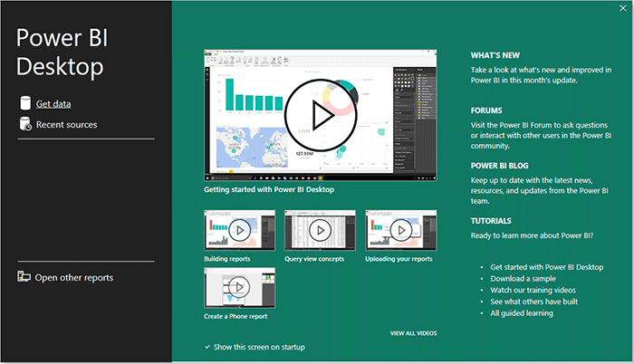This screenshot has height=364, width=634.
Task: Play the Query view concepts video
Action: (x=319, y=231)
